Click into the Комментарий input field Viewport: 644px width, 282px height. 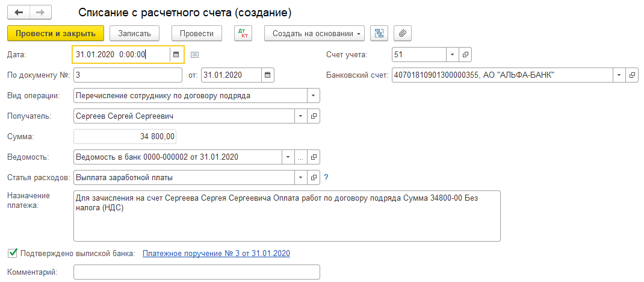(x=196, y=273)
